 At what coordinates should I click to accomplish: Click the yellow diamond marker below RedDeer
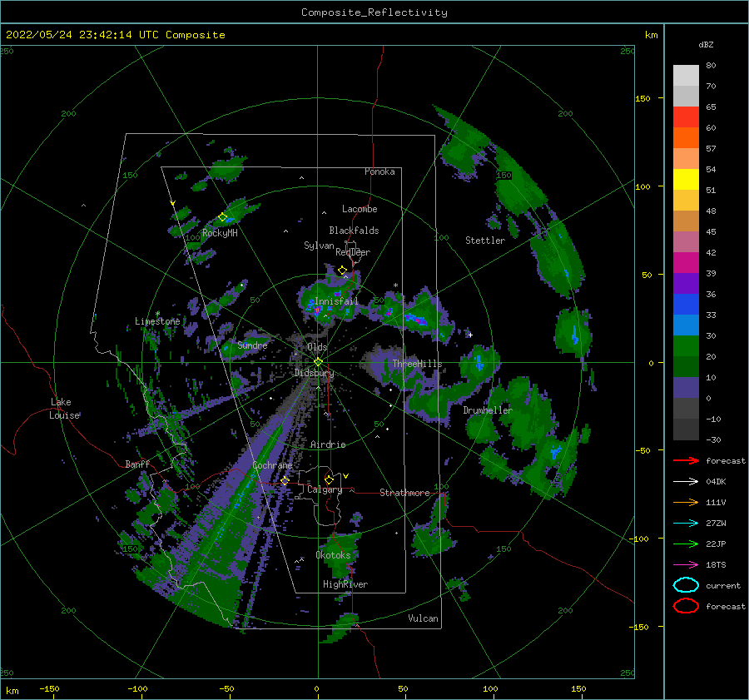tap(343, 270)
